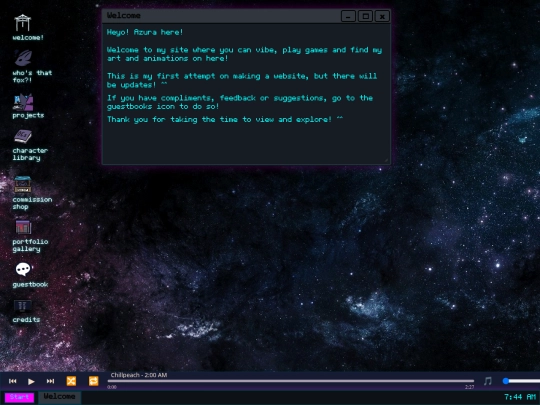Image resolution: width=540 pixels, height=405 pixels.
Task: Seek along the track progress bar
Action: tap(291, 381)
